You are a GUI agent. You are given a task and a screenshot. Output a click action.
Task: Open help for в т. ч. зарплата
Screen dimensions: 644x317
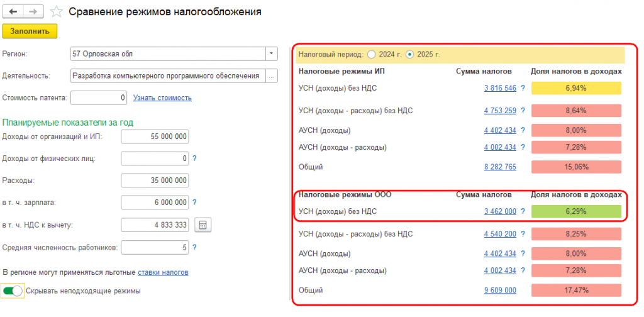pyautogui.click(x=194, y=202)
